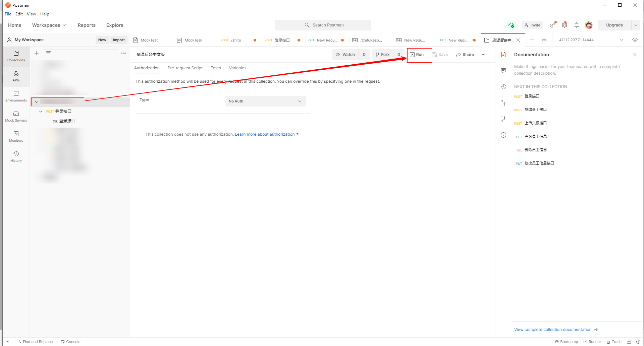Open the Edit menu

tap(19, 14)
